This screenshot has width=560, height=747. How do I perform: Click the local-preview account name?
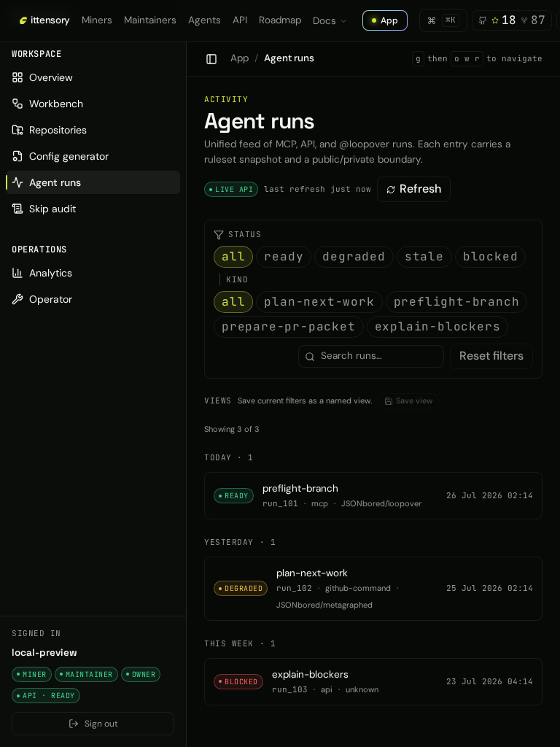[x=44, y=653]
